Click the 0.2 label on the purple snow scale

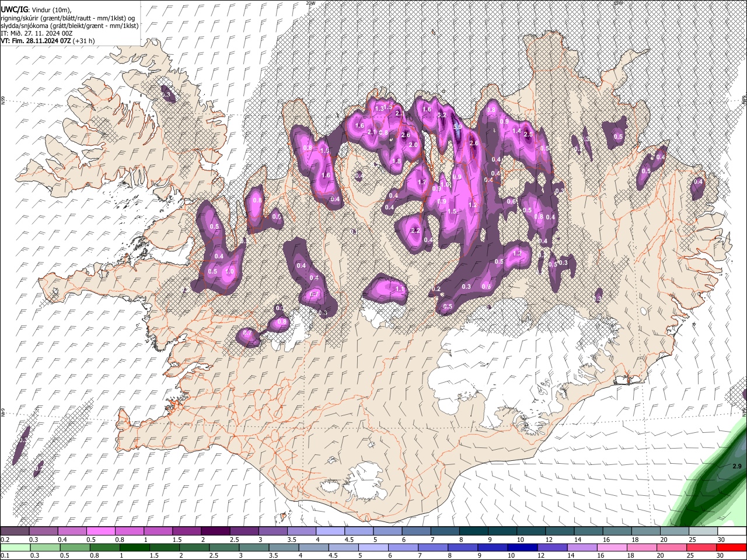(x=5, y=540)
